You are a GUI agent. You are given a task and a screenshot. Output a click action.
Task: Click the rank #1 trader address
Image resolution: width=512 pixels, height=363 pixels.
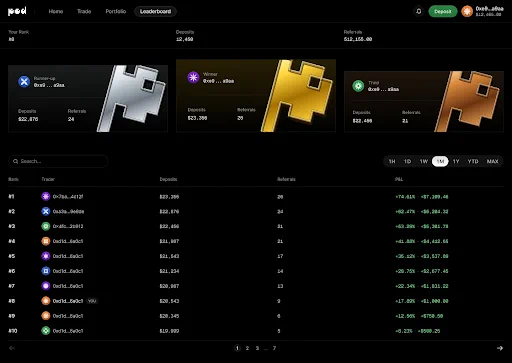pyautogui.click(x=68, y=197)
